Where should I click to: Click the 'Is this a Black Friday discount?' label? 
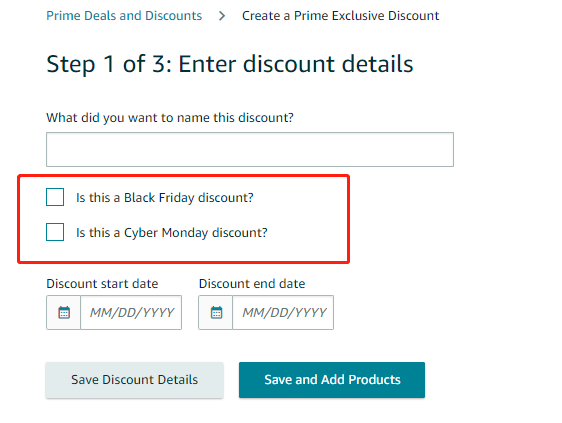pyautogui.click(x=165, y=198)
